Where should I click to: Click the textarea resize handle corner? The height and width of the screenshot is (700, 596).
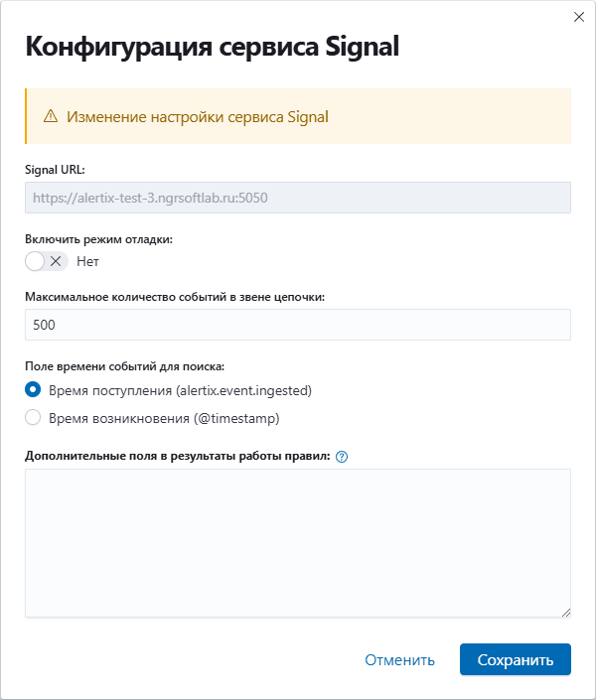(x=565, y=613)
